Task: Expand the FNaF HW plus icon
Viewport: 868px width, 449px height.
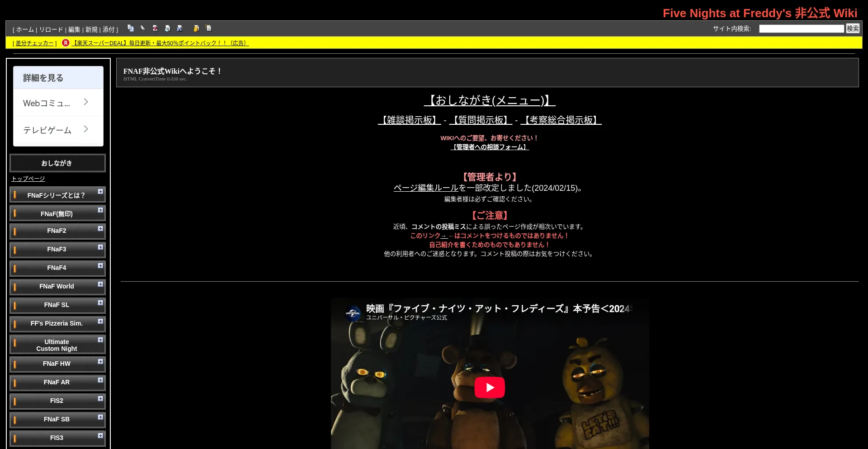Action: tap(100, 362)
